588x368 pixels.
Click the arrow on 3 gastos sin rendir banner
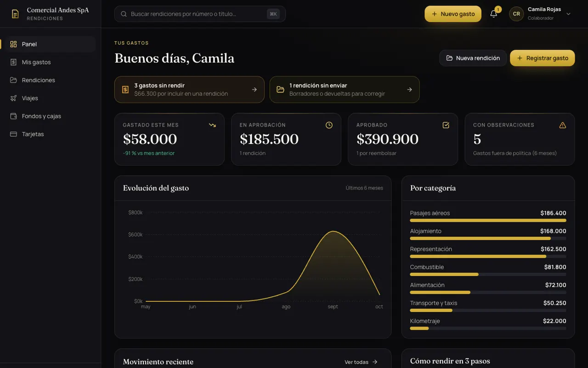pos(254,89)
